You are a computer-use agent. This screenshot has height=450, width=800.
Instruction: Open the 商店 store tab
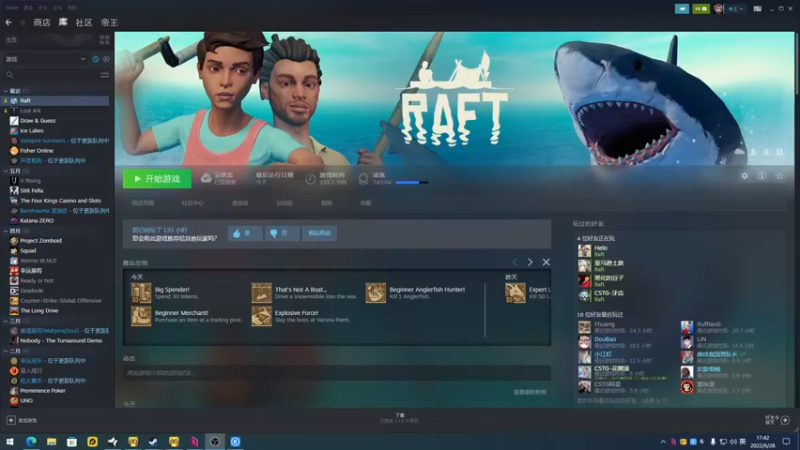pyautogui.click(x=42, y=22)
